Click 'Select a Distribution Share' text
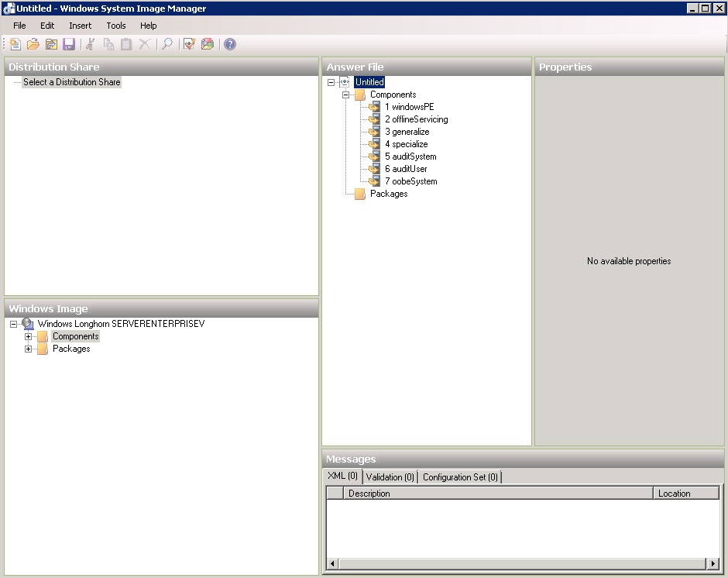 (72, 82)
